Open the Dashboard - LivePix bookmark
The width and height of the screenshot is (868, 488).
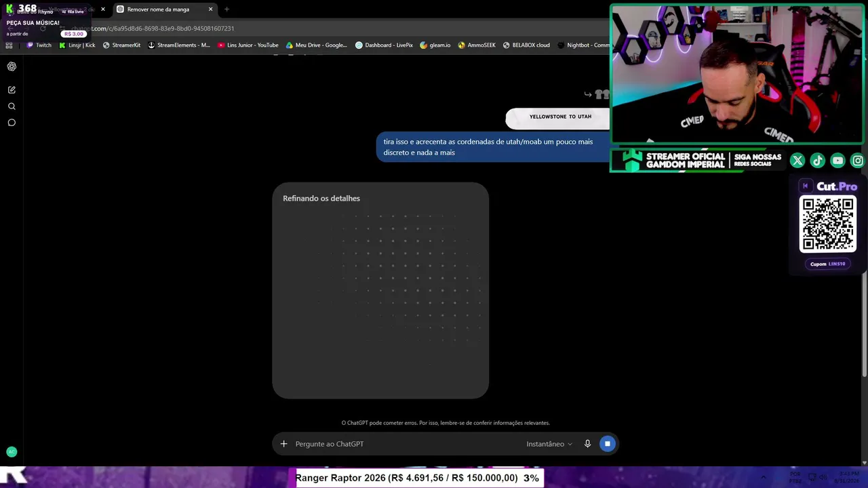[384, 45]
